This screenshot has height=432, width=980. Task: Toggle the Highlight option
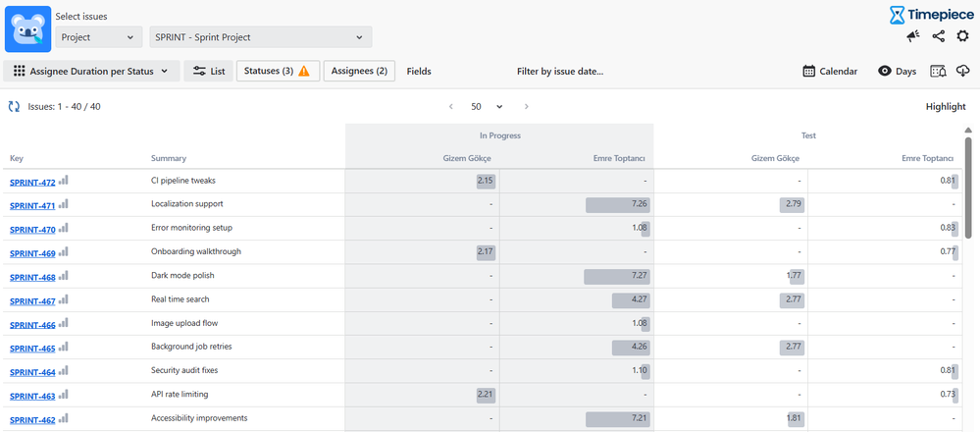(946, 106)
